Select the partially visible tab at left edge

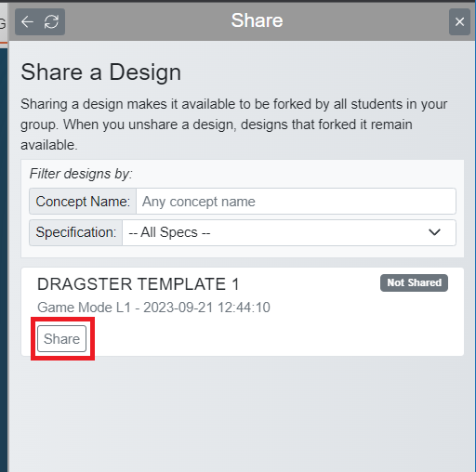tap(4, 23)
